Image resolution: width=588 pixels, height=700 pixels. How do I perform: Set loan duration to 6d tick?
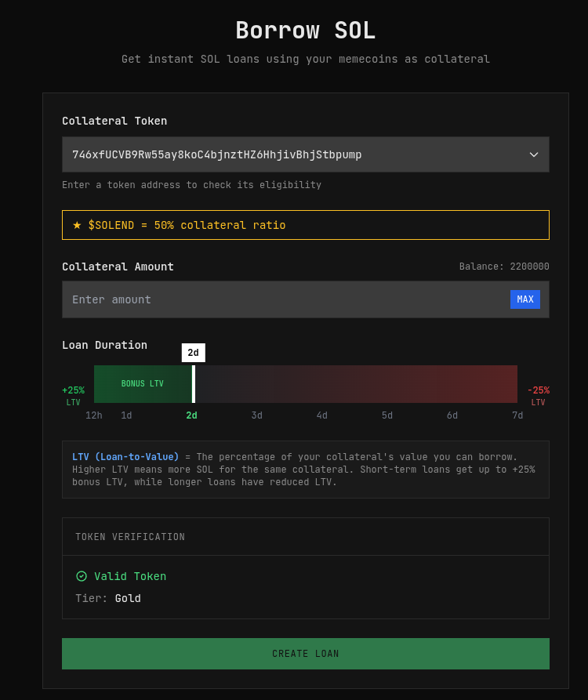452,415
